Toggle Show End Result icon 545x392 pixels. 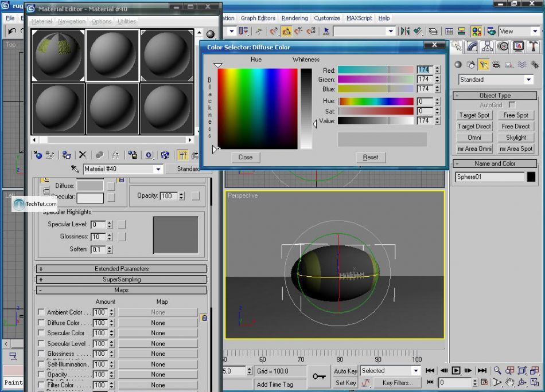182,155
